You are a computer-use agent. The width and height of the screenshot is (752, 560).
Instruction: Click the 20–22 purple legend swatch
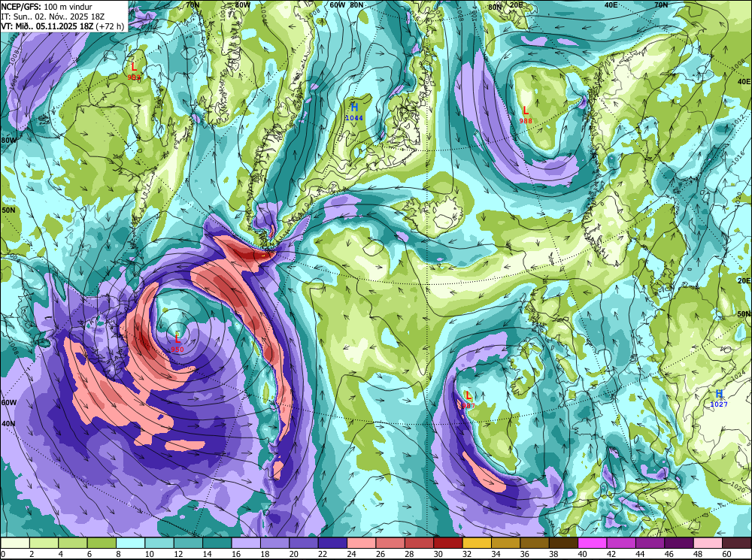(x=304, y=543)
